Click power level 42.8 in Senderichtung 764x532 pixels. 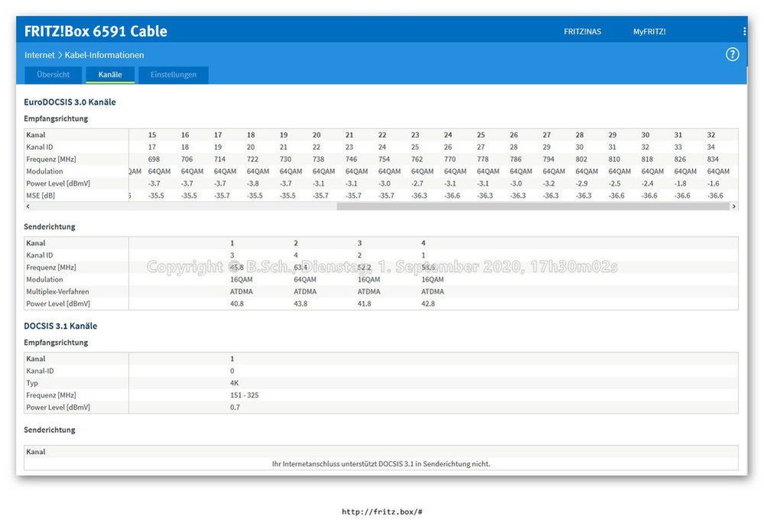(428, 303)
